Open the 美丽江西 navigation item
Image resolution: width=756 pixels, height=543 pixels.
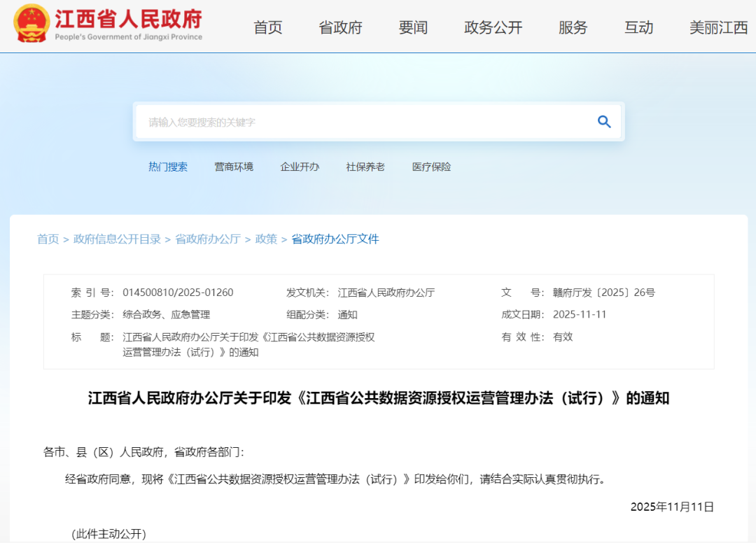tap(718, 27)
